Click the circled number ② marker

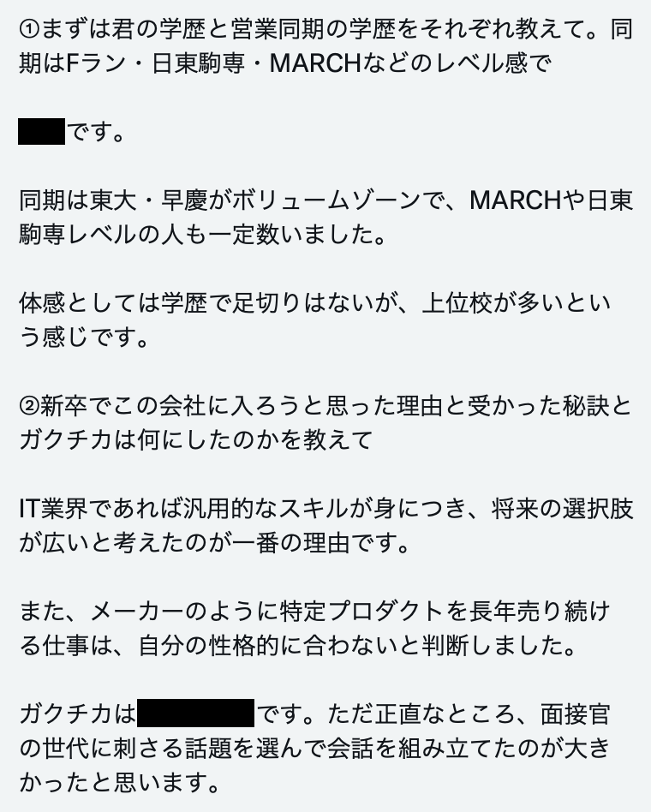pyautogui.click(x=29, y=405)
